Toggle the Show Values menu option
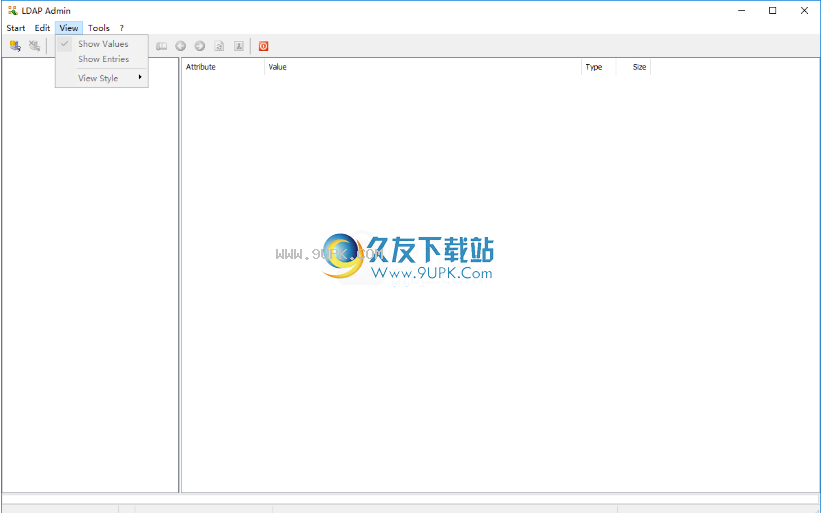The image size is (823, 513). click(x=102, y=44)
